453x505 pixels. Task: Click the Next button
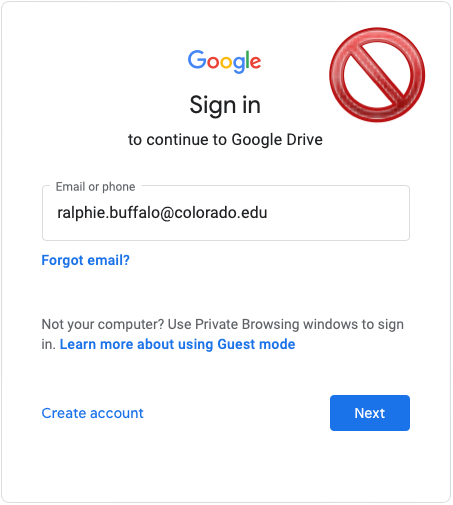point(370,413)
